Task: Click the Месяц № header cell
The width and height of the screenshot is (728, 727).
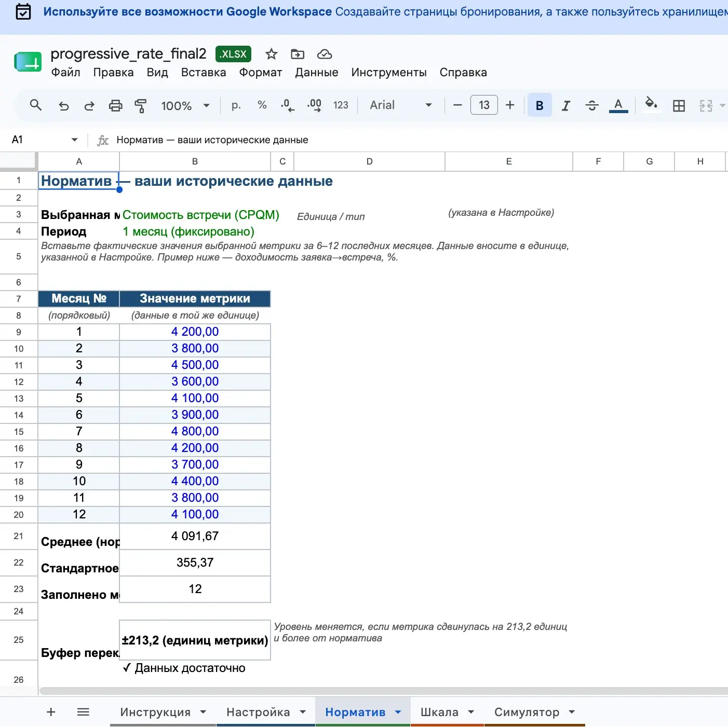Action: (79, 298)
